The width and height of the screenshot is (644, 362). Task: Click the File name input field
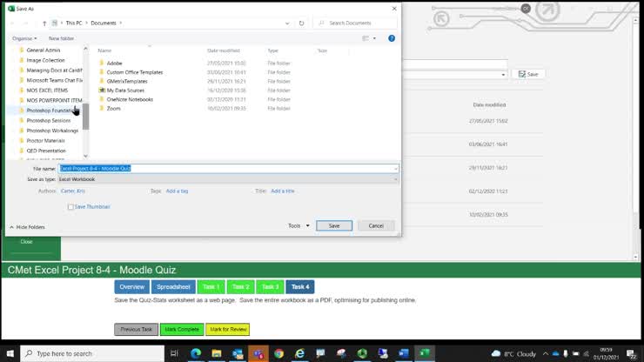pyautogui.click(x=228, y=169)
